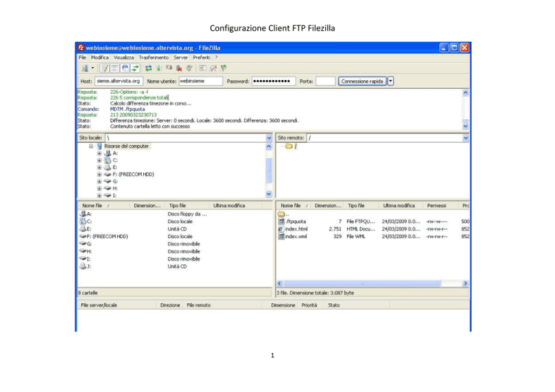555x392 pixels.
Task: Select index.html in the remote file list
Action: click(x=296, y=229)
